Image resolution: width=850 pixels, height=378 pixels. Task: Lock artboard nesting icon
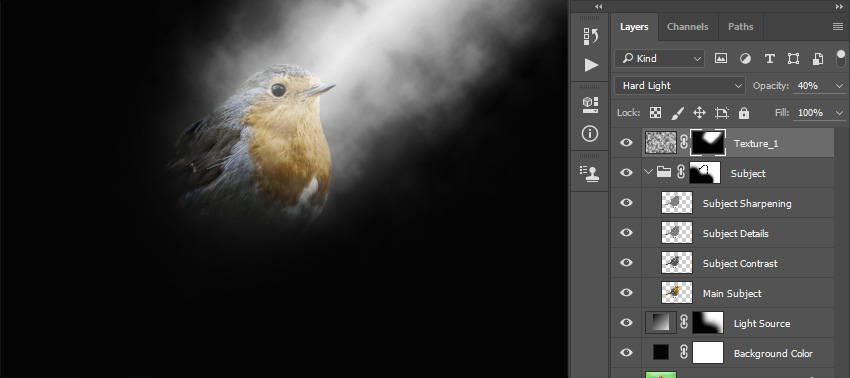pyautogui.click(x=722, y=113)
